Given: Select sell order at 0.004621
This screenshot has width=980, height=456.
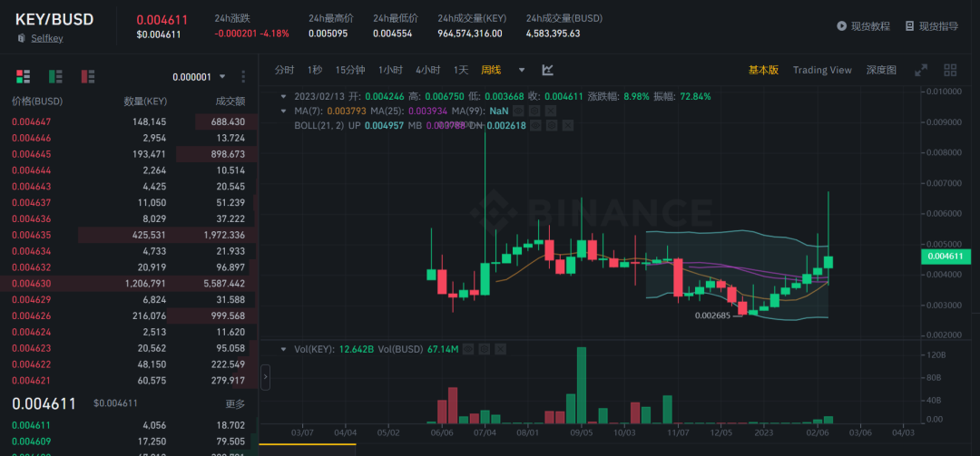Looking at the screenshot, I should tap(128, 381).
